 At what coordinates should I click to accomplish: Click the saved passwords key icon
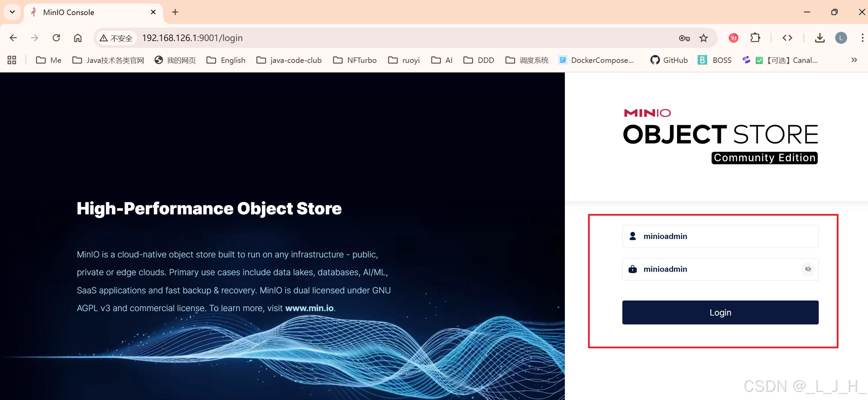[684, 38]
